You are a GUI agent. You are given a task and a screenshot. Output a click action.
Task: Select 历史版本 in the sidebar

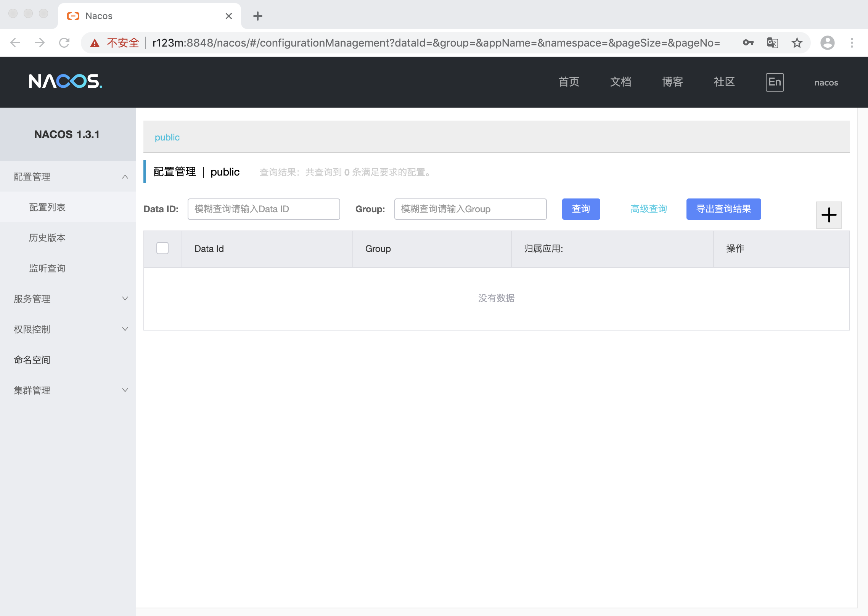click(x=46, y=237)
